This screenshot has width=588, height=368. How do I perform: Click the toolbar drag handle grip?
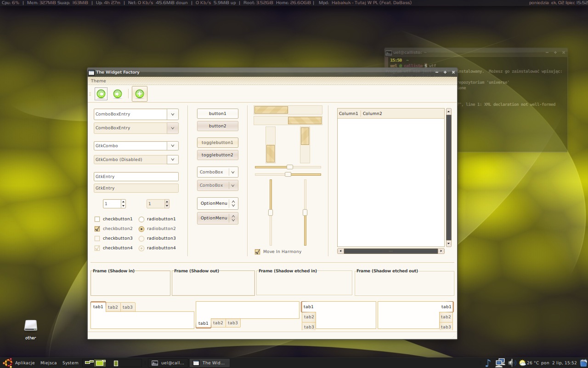coord(90,94)
